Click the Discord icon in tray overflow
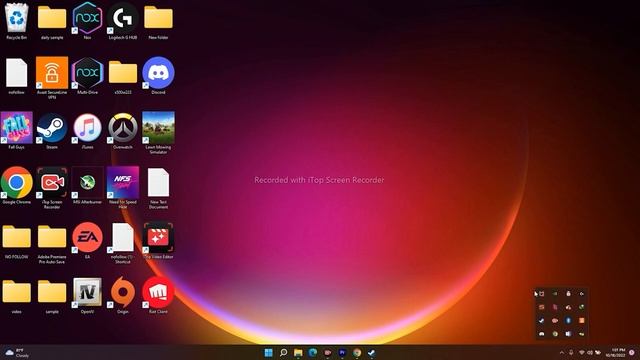 (542, 334)
